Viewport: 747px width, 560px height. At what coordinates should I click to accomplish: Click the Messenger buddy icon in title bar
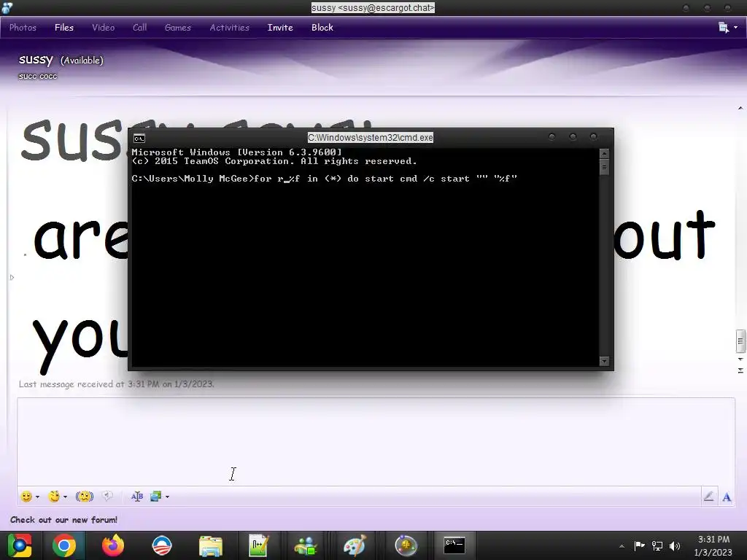[7, 7]
